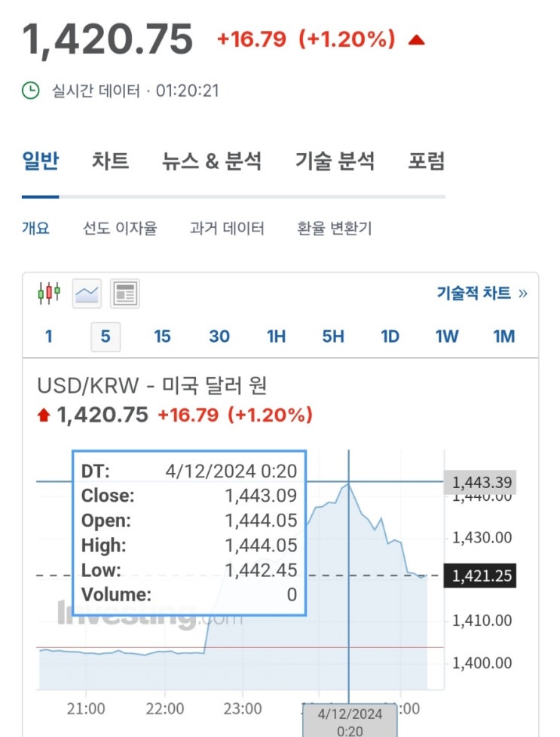This screenshot has width=560, height=737.
Task: Open the 포럼 tab
Action: 427,161
